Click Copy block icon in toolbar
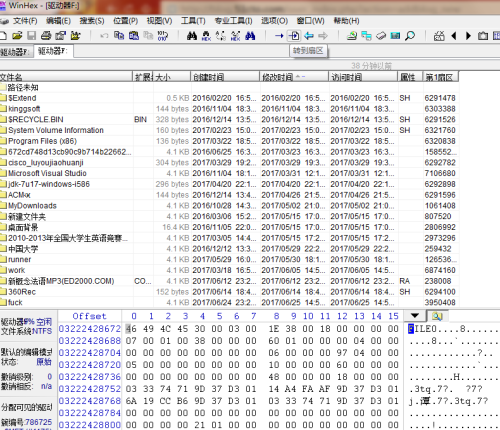Image resolution: width=500 pixels, height=430 pixels. (119, 35)
